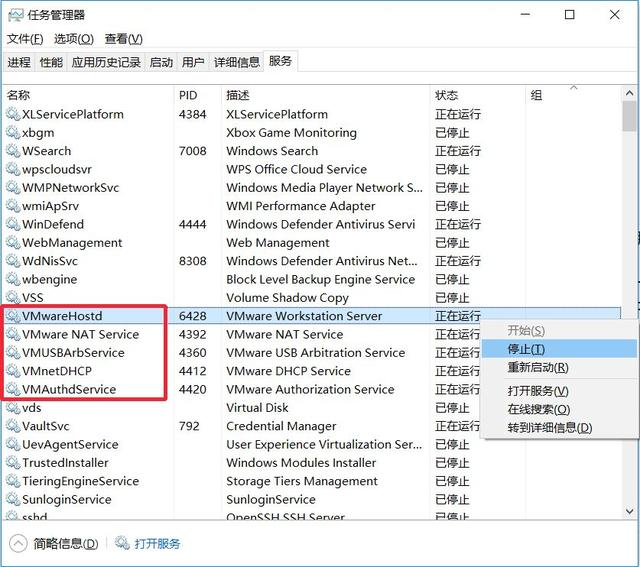Sort by the 组 column header
This screenshot has width=640, height=567.
coord(573,95)
